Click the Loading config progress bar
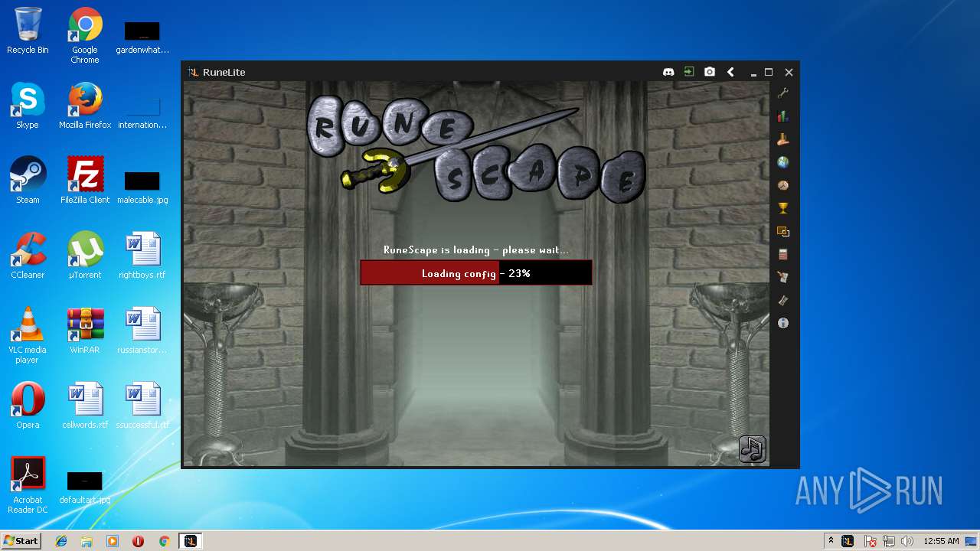The width and height of the screenshot is (980, 551). 476,272
